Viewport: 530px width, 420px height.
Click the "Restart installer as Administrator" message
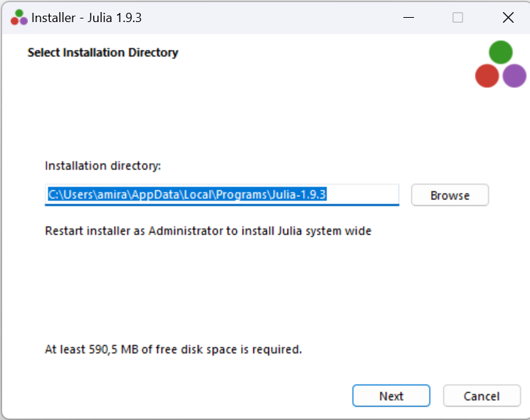pyautogui.click(x=208, y=231)
